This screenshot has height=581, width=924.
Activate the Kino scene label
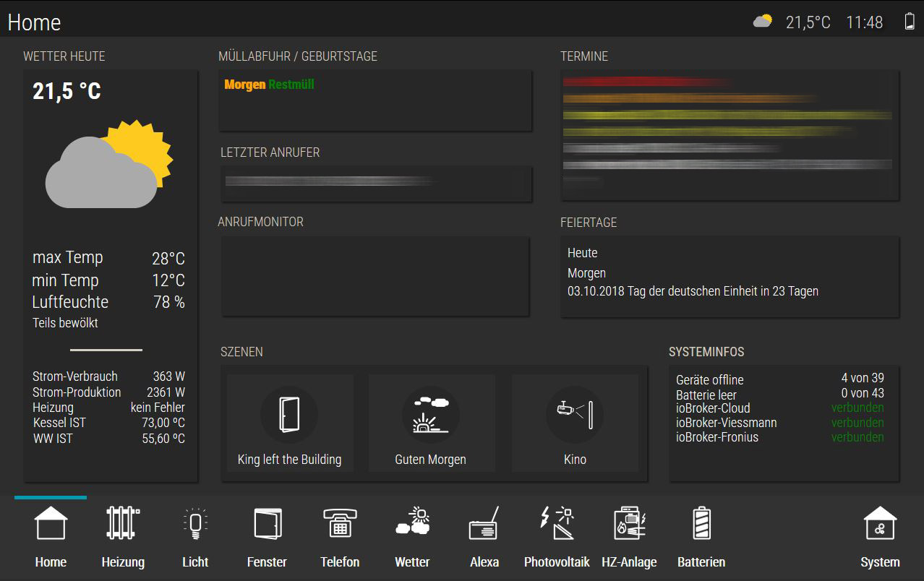click(x=575, y=460)
